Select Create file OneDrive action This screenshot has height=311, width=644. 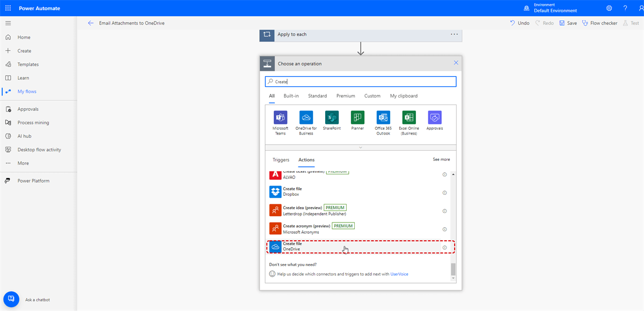click(x=361, y=247)
